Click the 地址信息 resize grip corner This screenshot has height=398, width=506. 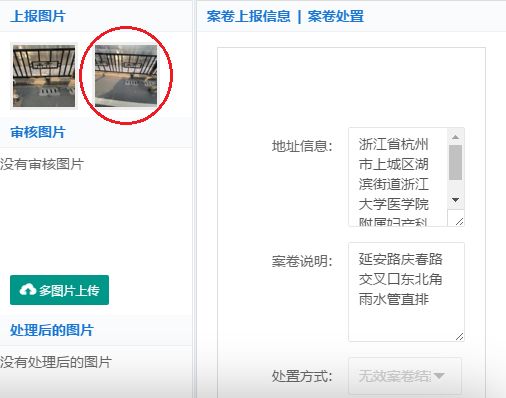[459, 221]
